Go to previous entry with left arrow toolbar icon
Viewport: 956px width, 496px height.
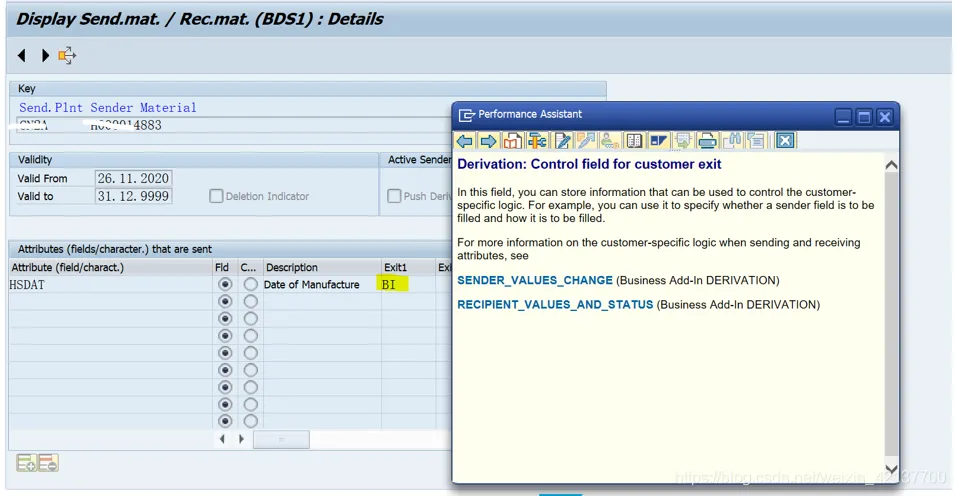point(22,55)
